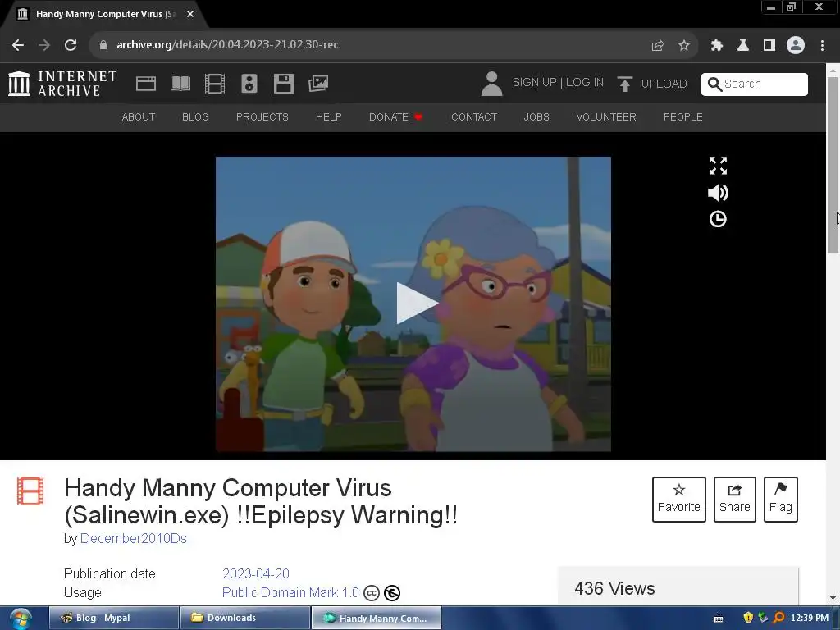
Task: Click the magnifier icon in the Search box
Action: coord(714,84)
